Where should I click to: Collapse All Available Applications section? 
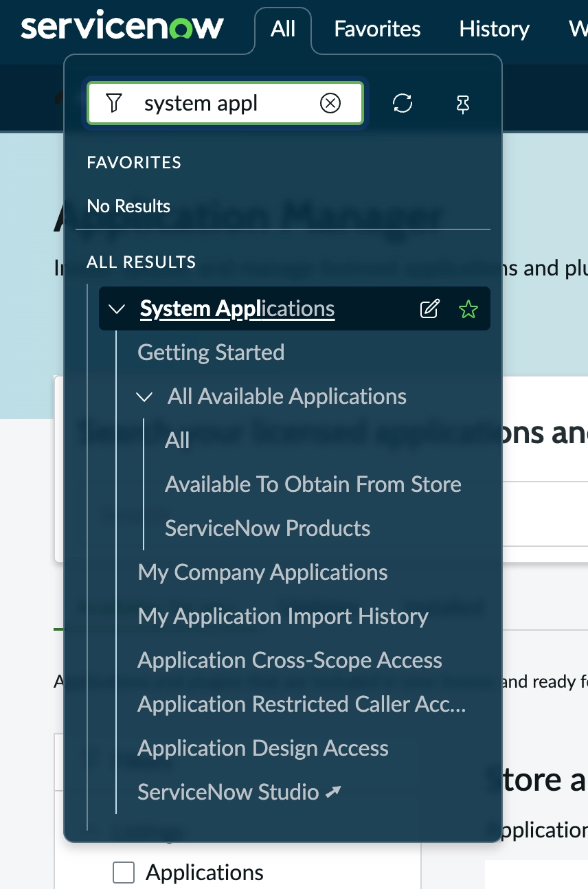coord(144,397)
